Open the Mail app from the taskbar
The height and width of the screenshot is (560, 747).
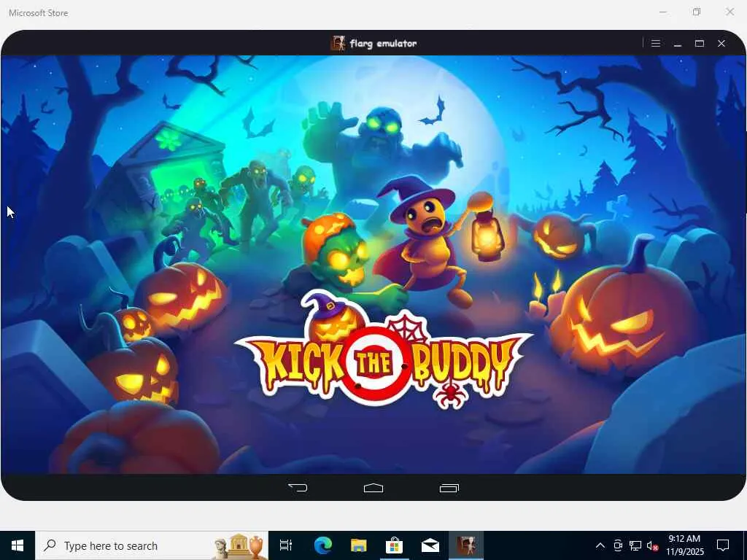(x=430, y=545)
